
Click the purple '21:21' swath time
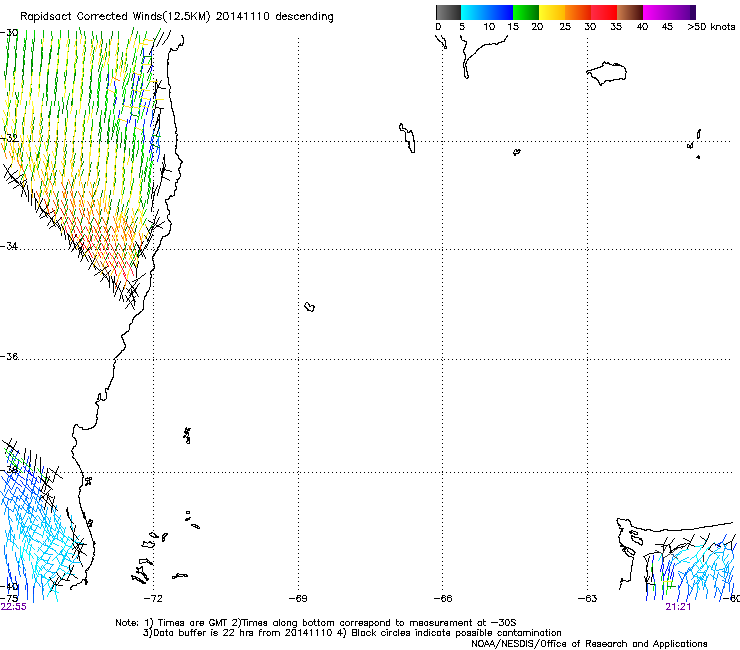pyautogui.click(x=678, y=607)
